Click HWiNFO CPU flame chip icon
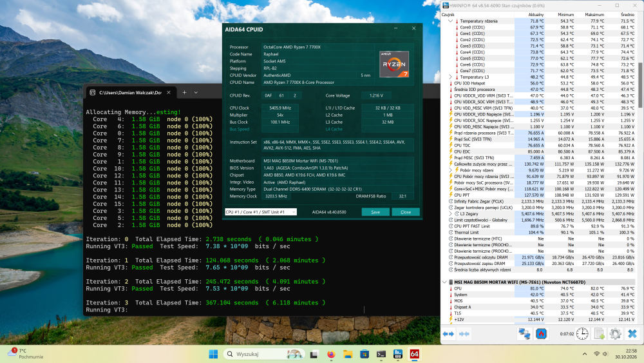 [x=542, y=334]
